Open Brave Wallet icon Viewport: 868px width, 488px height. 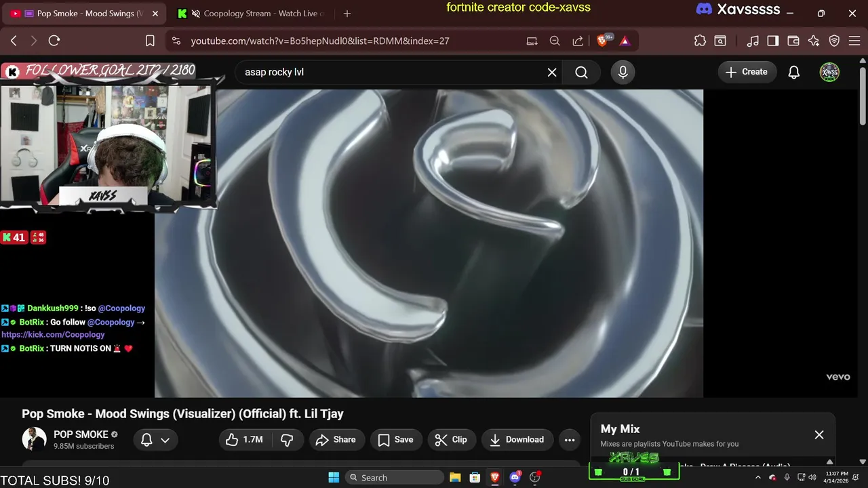click(x=793, y=41)
